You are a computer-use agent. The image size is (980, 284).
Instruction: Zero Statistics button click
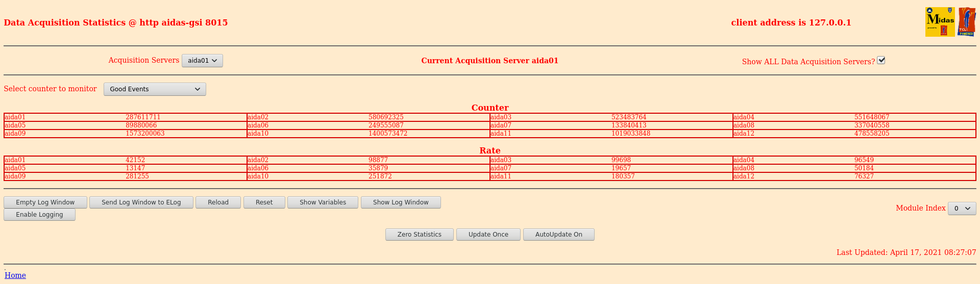click(420, 235)
